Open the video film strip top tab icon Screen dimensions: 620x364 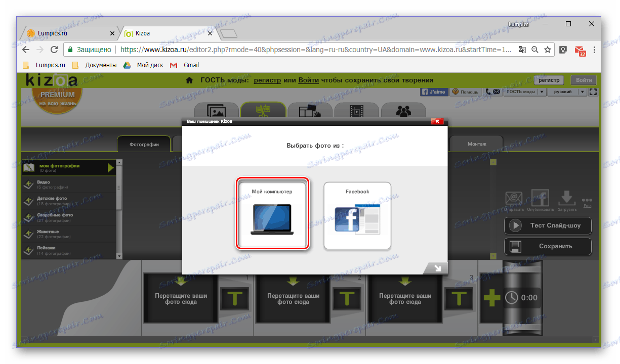click(x=356, y=110)
